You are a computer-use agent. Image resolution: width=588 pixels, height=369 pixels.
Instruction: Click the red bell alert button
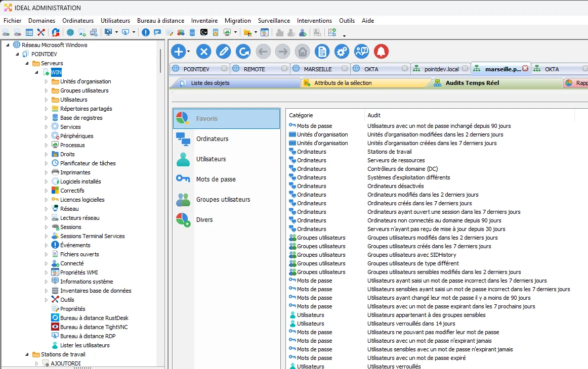[x=381, y=52]
